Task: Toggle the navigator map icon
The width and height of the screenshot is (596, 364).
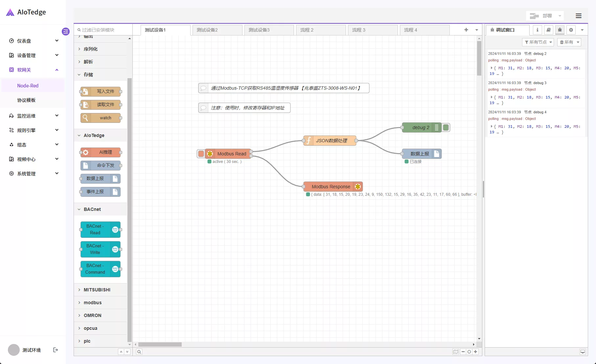Action: (455, 352)
